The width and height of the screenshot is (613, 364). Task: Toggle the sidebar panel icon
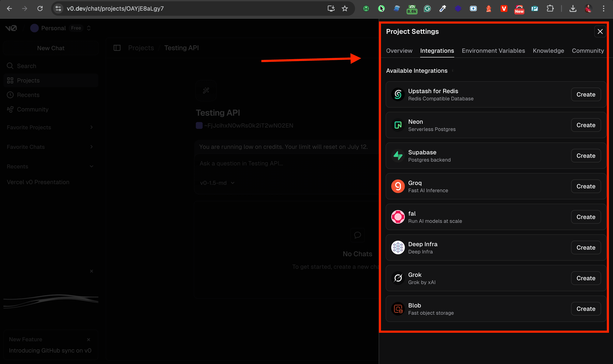point(117,48)
